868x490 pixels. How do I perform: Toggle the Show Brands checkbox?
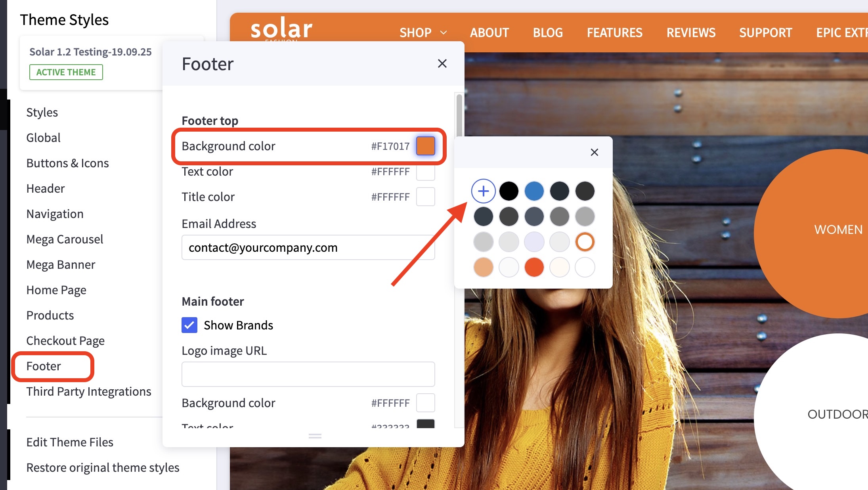pos(189,325)
